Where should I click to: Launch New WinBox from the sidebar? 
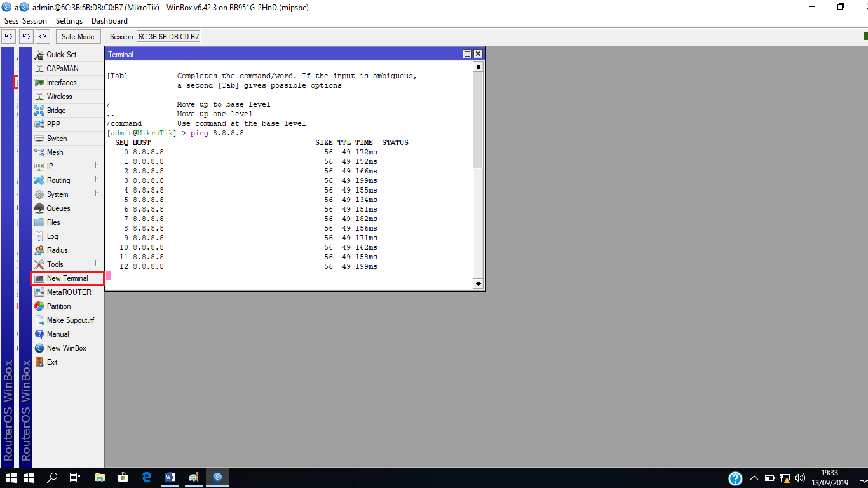pos(68,348)
